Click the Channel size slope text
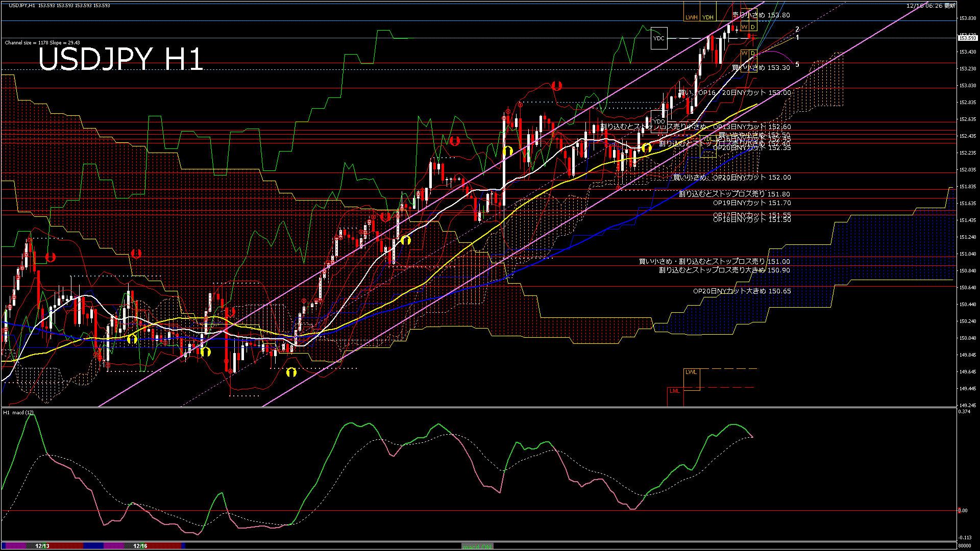The image size is (980, 551). pos(42,43)
